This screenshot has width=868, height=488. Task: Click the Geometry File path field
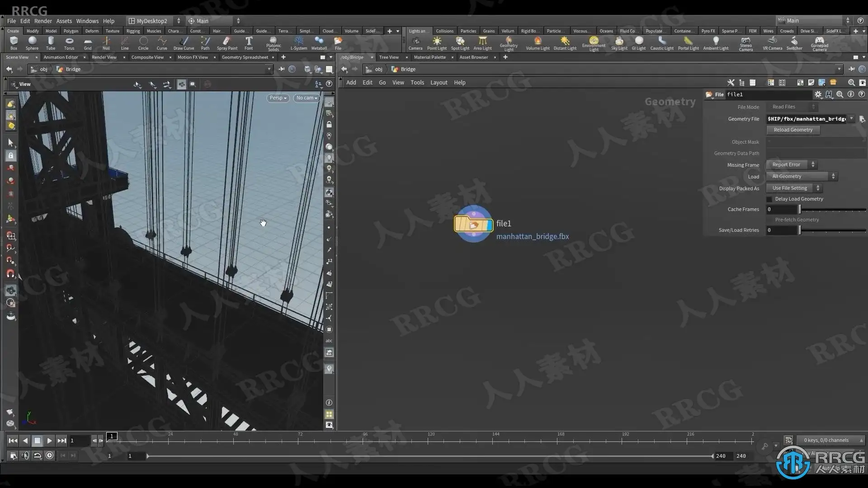pyautogui.click(x=807, y=119)
